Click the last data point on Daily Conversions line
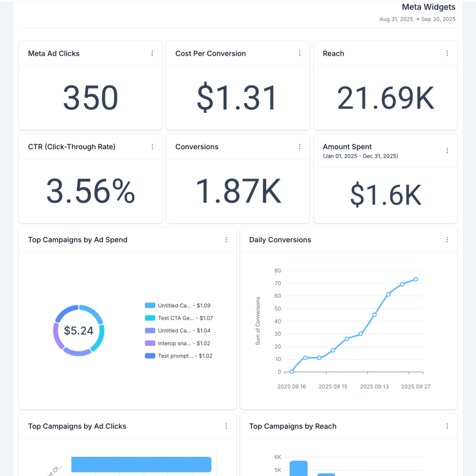The height and width of the screenshot is (476, 476). tap(416, 279)
